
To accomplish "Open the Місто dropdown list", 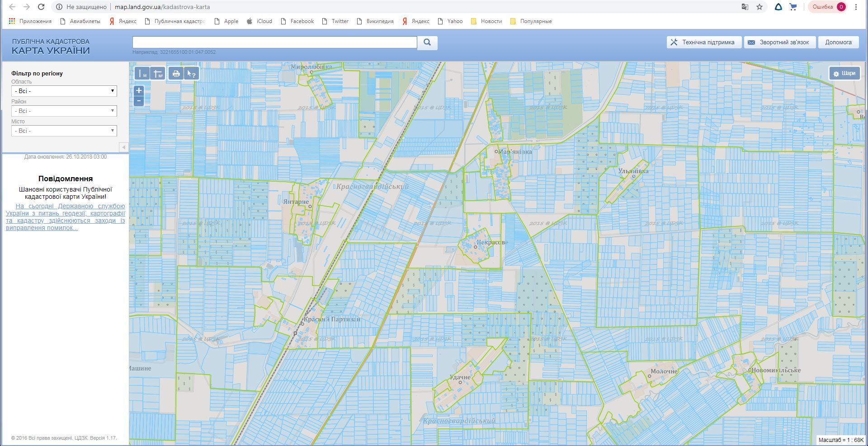I will click(x=64, y=131).
